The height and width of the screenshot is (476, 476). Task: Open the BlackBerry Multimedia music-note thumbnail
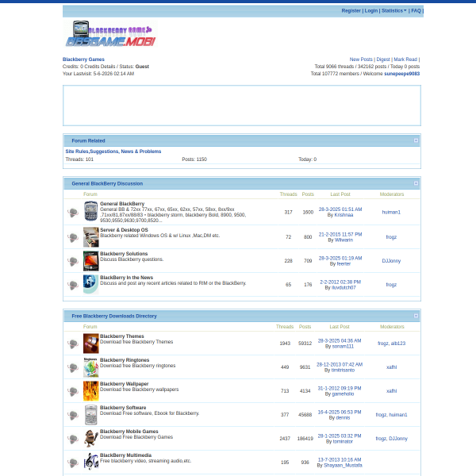click(90, 462)
